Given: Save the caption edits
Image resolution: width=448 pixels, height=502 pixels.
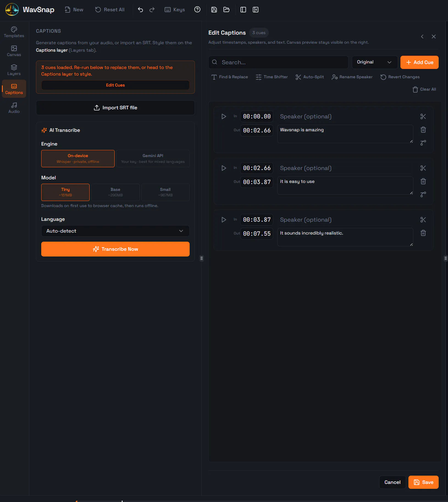Looking at the screenshot, I should (424, 482).
